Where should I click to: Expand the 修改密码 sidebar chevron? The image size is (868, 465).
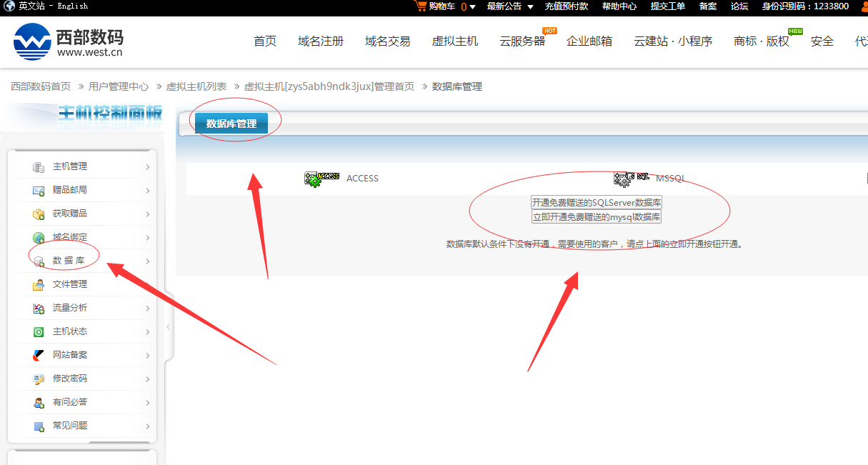click(x=147, y=379)
